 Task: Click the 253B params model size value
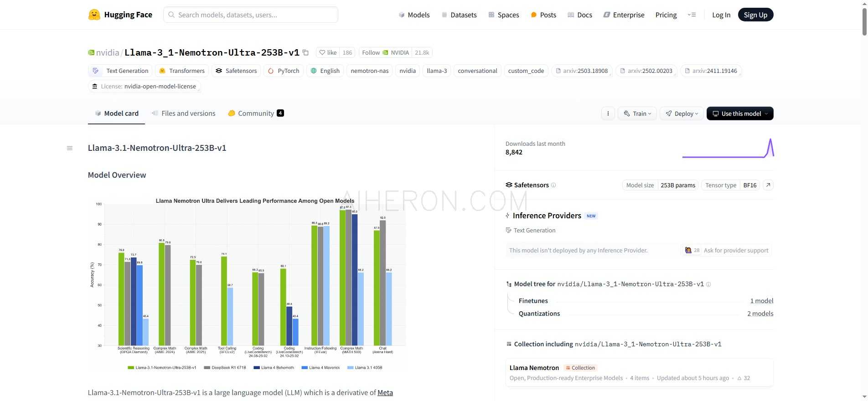tap(678, 185)
